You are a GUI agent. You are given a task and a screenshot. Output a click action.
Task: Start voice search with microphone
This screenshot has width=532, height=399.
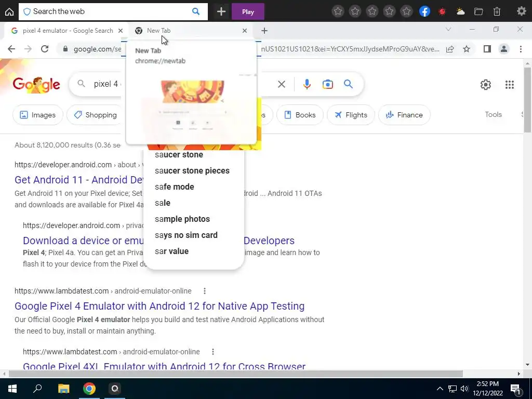pos(307,84)
